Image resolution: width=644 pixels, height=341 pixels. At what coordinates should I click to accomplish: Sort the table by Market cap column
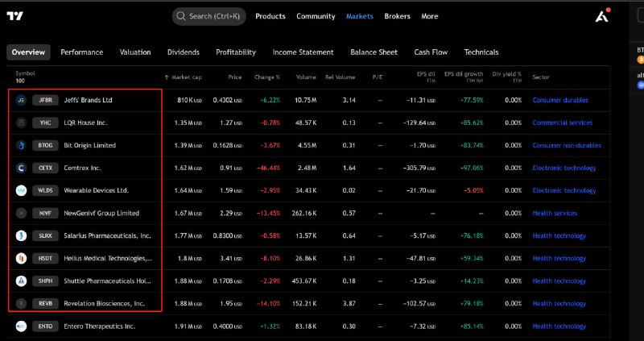click(x=185, y=77)
